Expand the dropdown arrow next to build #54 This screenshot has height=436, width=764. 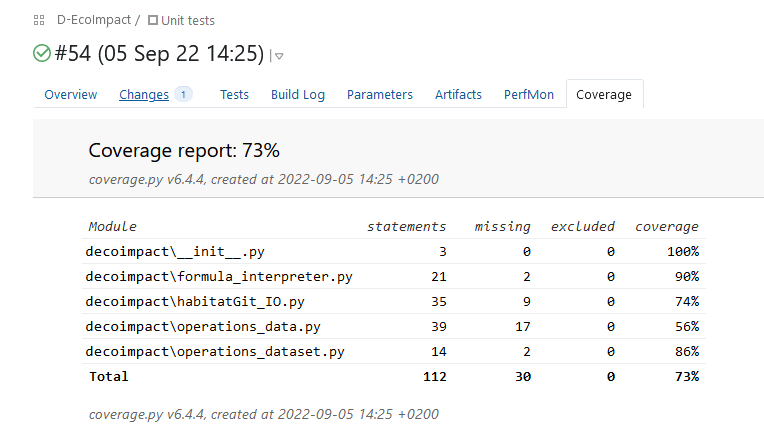coord(279,56)
